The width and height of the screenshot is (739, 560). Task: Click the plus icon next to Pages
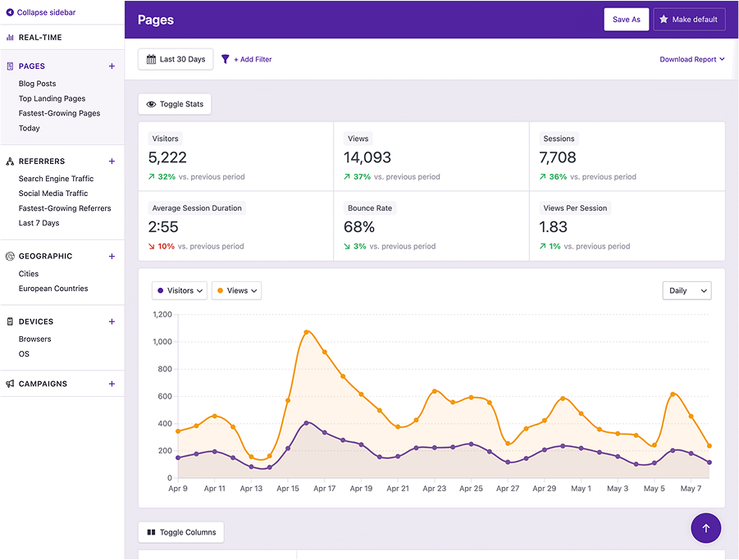tap(112, 66)
